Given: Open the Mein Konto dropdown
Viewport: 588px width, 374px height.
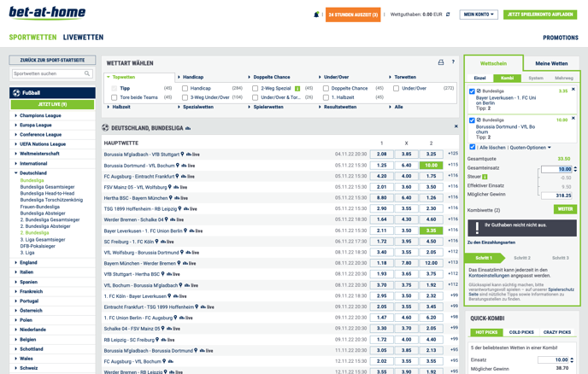Looking at the screenshot, I should [479, 15].
